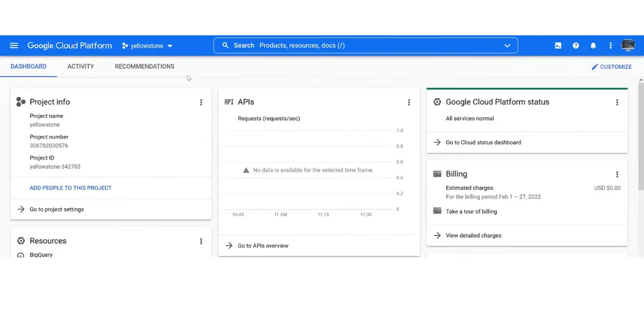The height and width of the screenshot is (322, 644).
Task: Click the 11 AM time axis label
Action: 281,215
